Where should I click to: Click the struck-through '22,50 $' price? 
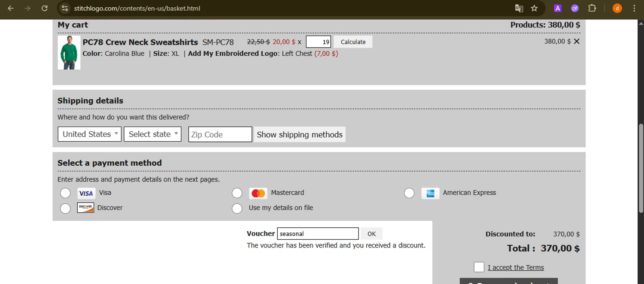point(258,42)
